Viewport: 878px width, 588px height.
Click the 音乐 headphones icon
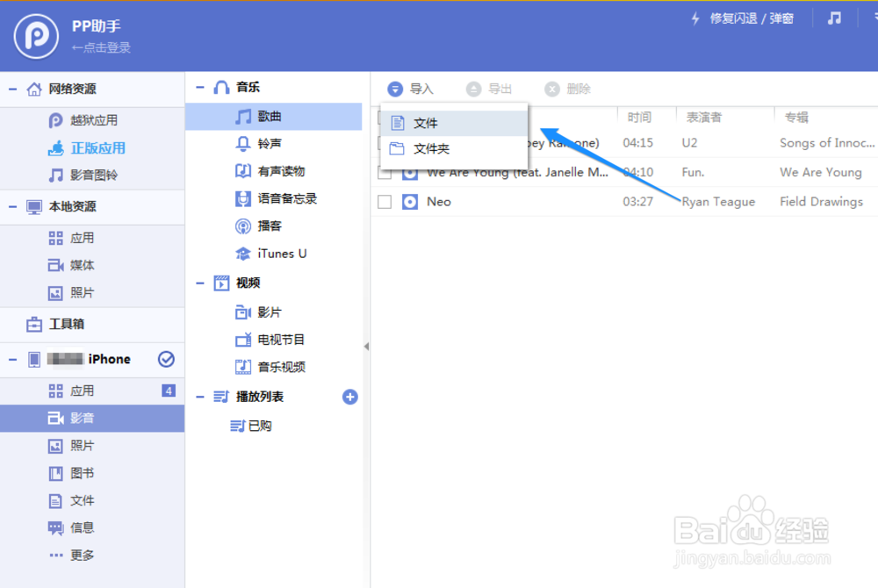[x=222, y=87]
